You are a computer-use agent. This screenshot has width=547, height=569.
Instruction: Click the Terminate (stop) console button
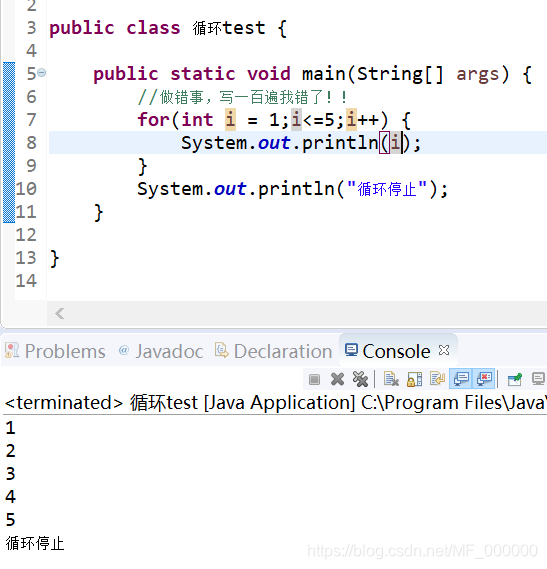point(314,380)
